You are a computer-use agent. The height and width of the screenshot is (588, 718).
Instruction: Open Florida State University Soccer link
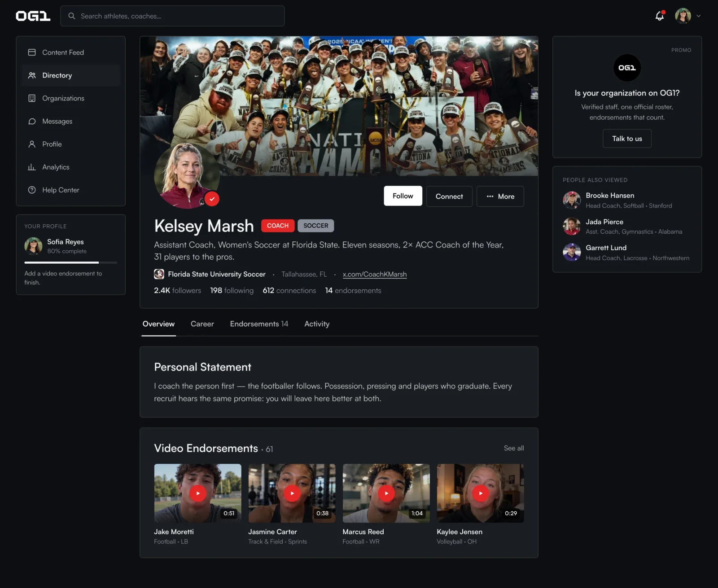click(x=217, y=274)
